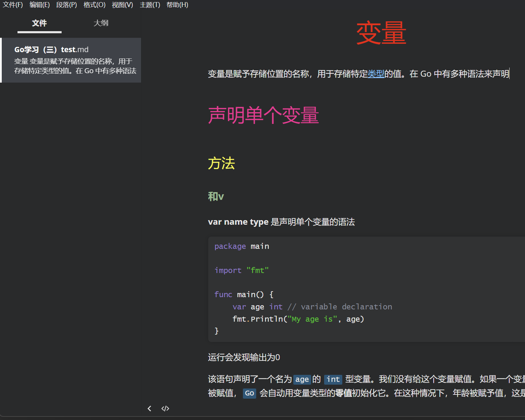Open Go学习（三）test.md file entry

pyautogui.click(x=71, y=60)
